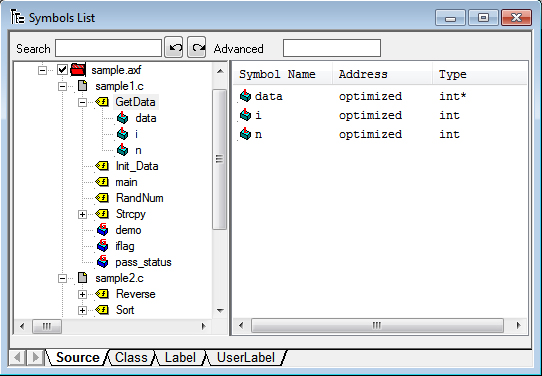Click the n local variable icon in tree
The width and height of the screenshot is (542, 376).
pos(122,150)
